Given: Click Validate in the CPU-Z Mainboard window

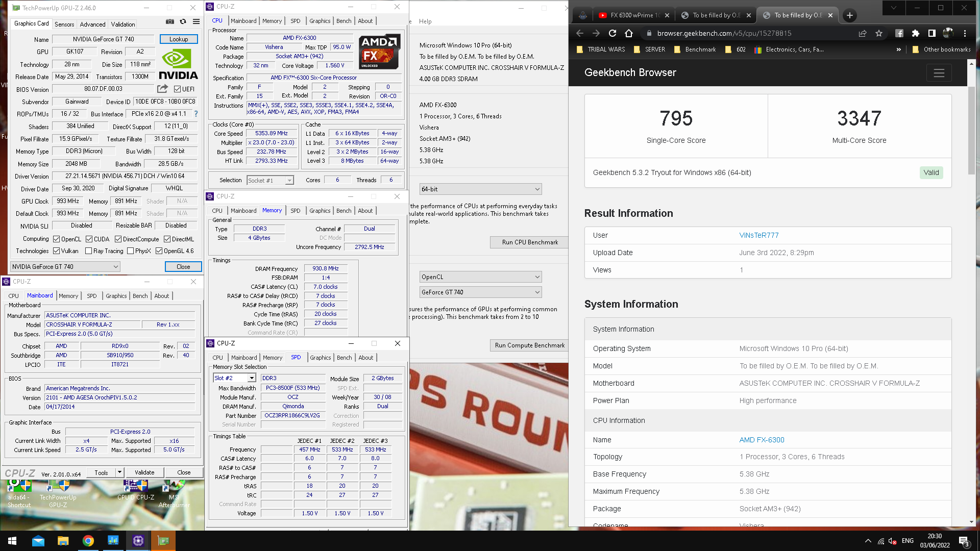Looking at the screenshot, I should coord(144,472).
